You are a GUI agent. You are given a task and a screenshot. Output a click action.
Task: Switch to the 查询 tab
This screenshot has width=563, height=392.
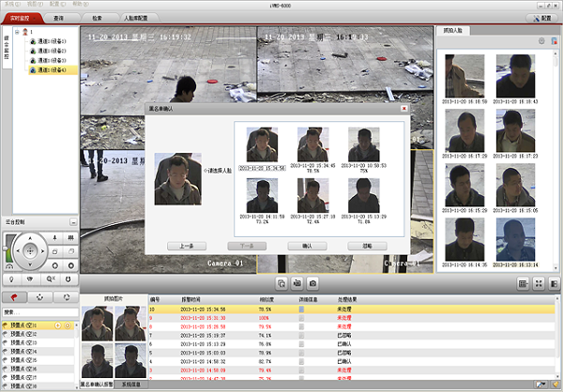point(58,18)
